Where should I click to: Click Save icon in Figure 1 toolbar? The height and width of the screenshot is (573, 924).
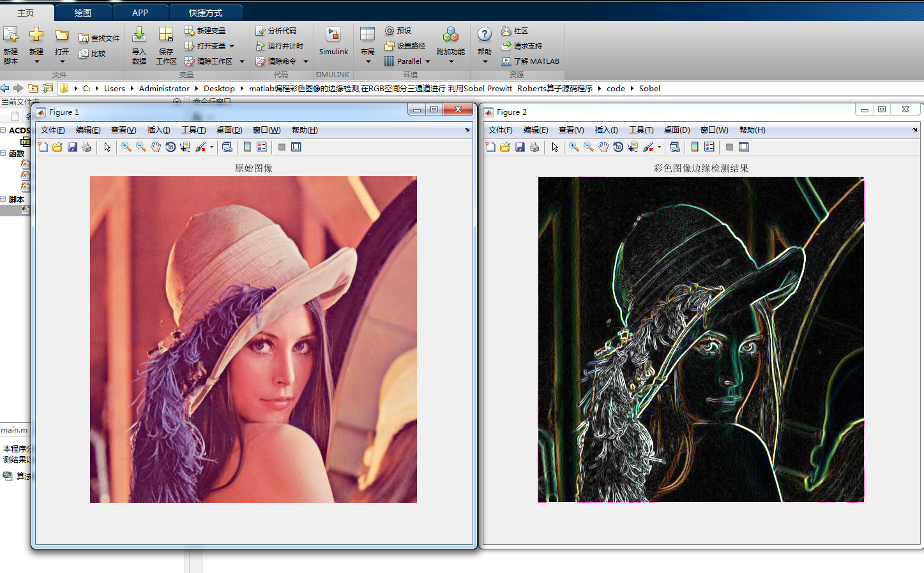point(72,147)
